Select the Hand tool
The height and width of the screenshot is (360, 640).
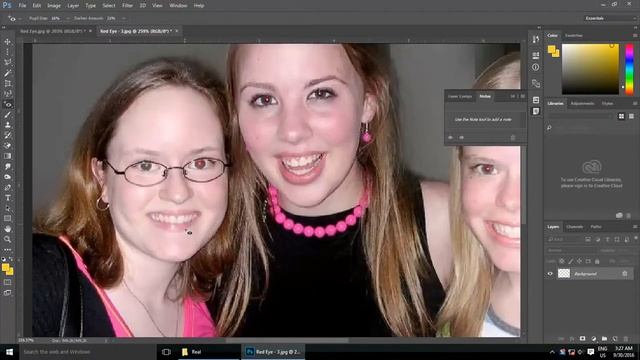pos(7,229)
